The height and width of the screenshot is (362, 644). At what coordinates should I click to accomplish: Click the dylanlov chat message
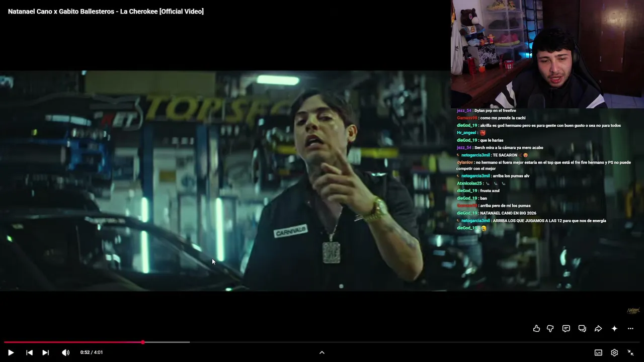(x=544, y=165)
